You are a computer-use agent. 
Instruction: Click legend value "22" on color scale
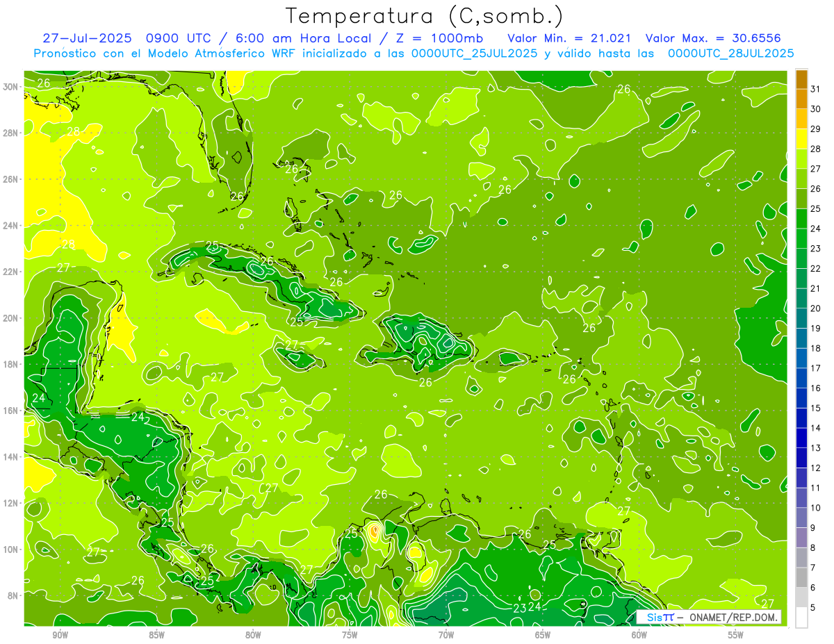pyautogui.click(x=816, y=268)
